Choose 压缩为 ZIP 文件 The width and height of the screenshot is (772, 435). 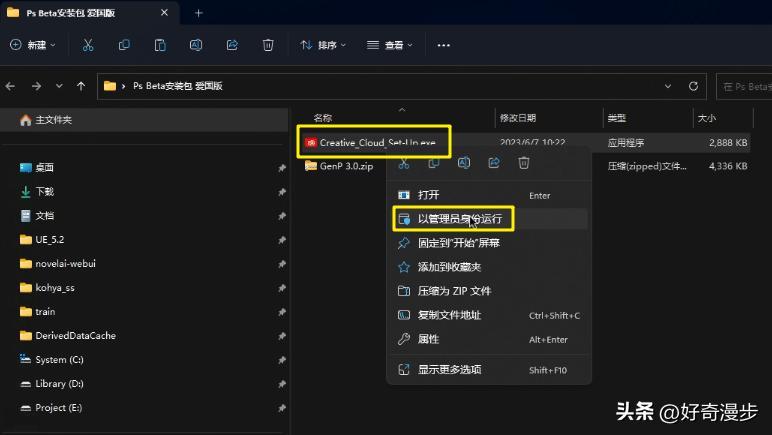coord(490,291)
